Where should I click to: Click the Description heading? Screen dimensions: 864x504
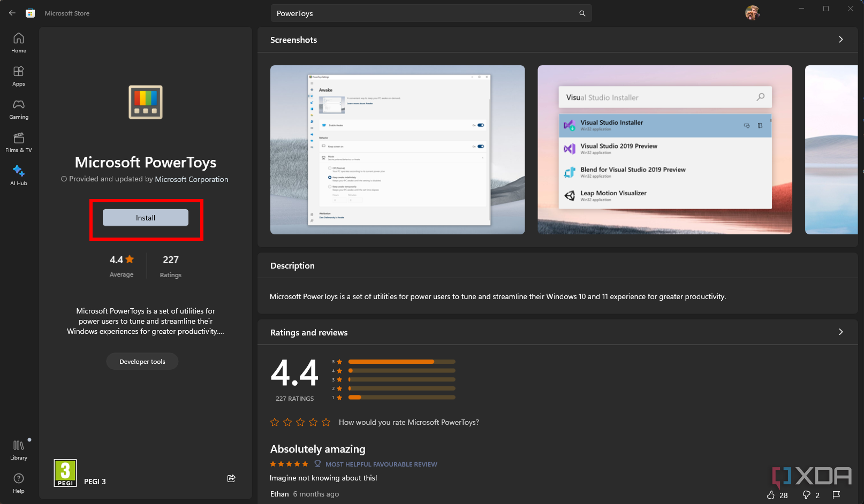coord(292,265)
